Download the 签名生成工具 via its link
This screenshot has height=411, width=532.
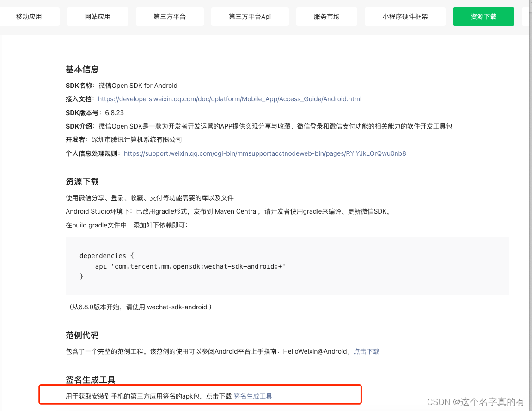tap(253, 396)
